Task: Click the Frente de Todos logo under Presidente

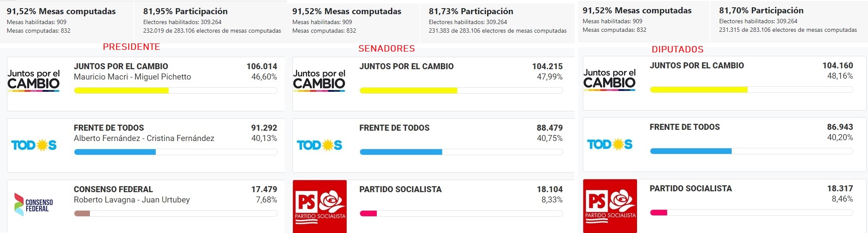Action: coord(34,145)
